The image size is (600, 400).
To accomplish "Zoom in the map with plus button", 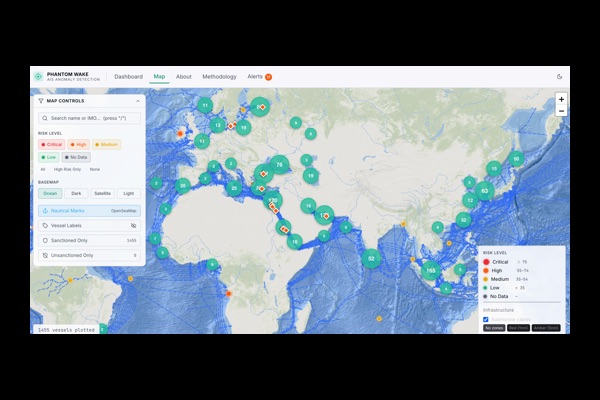I will (561, 100).
